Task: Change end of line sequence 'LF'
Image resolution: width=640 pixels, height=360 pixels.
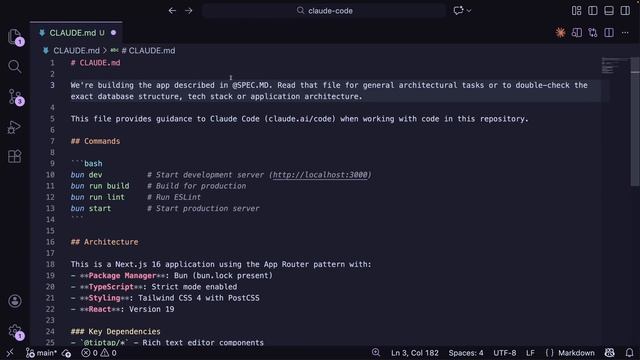Action: (530, 353)
